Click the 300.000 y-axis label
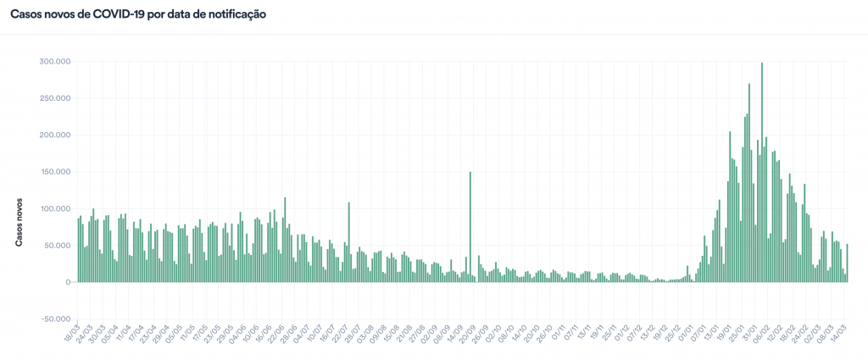Viewport: 868px width, 360px height. [x=53, y=62]
